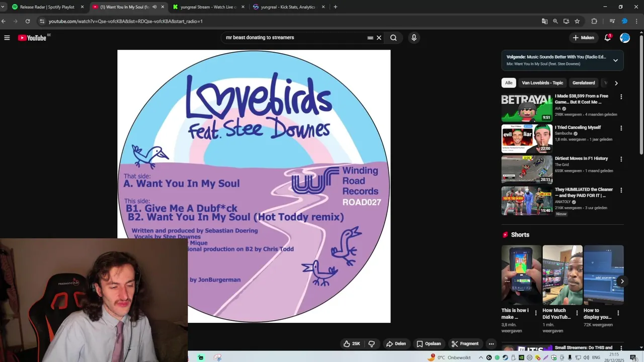This screenshot has height=362, width=644.
Task: Open options for They HUMILIATED the Cleaner
Action: coord(621,190)
